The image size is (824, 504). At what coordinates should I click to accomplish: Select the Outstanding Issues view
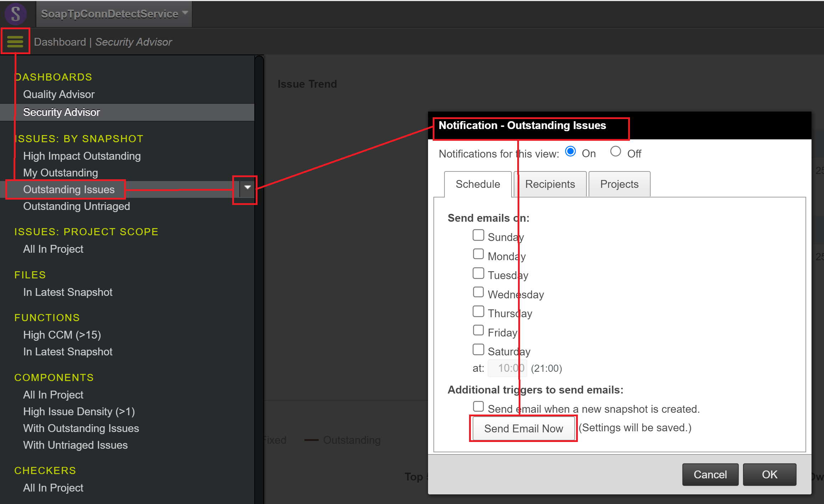(x=69, y=190)
